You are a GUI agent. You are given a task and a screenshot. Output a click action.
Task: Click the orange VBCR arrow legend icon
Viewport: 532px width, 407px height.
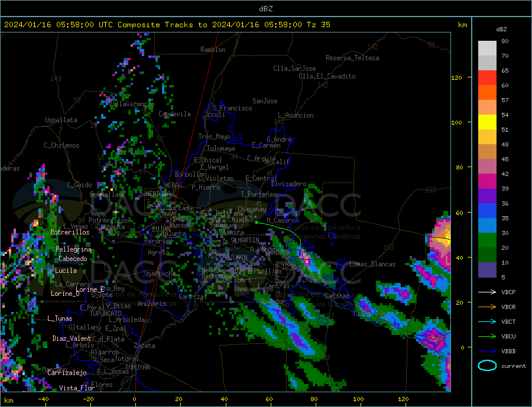coord(487,307)
